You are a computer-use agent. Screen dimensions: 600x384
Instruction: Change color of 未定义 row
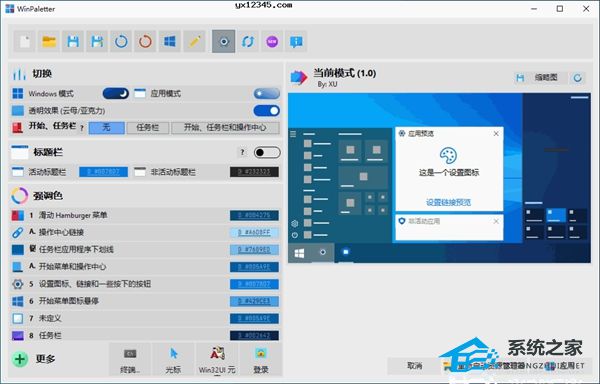(254, 319)
